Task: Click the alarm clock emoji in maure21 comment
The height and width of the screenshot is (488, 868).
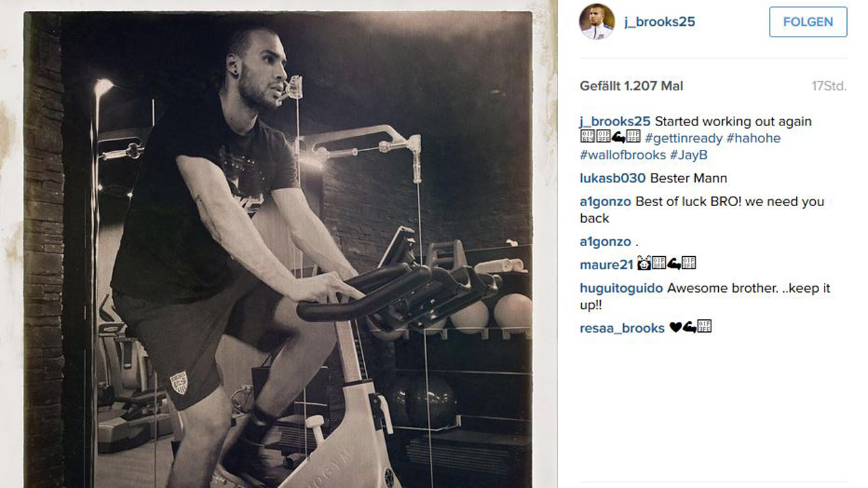Action: click(644, 264)
